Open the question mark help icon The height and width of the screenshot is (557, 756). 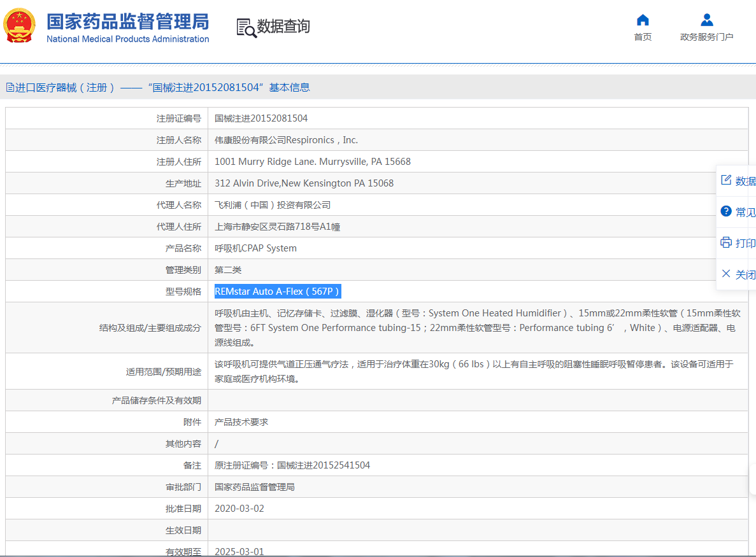click(726, 211)
